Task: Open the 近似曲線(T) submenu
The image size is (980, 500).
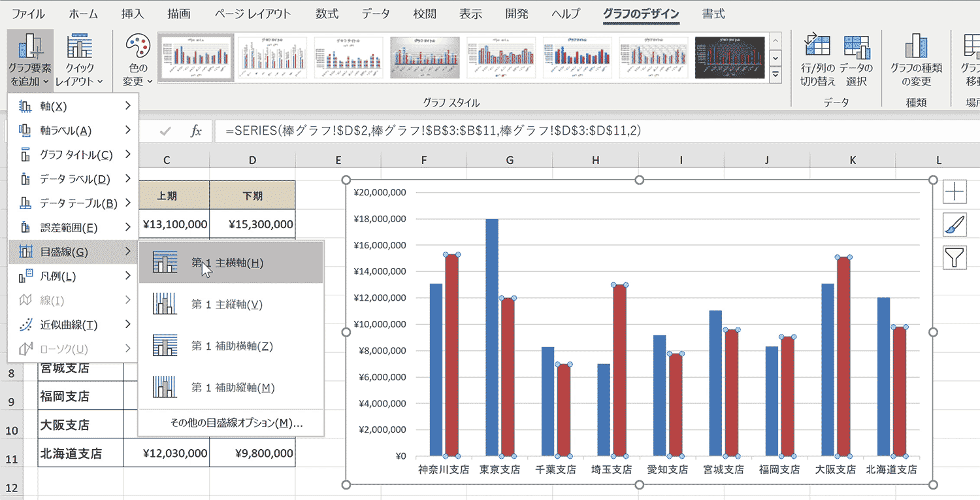Action: click(73, 325)
